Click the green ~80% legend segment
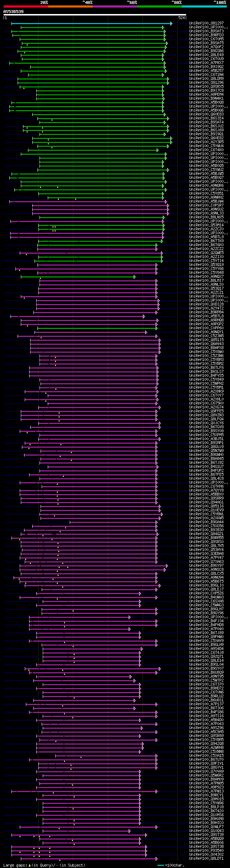Viewport: 230px width, 868px height. coord(160,6)
